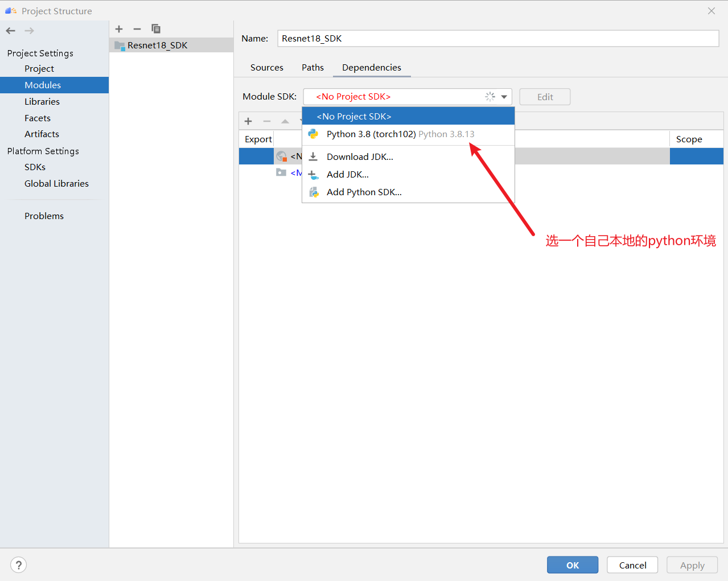Click the Add JDK plus icon

[313, 175]
